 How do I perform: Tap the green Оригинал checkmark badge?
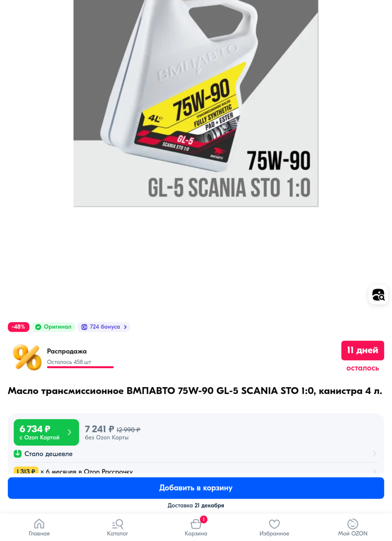coord(53,327)
